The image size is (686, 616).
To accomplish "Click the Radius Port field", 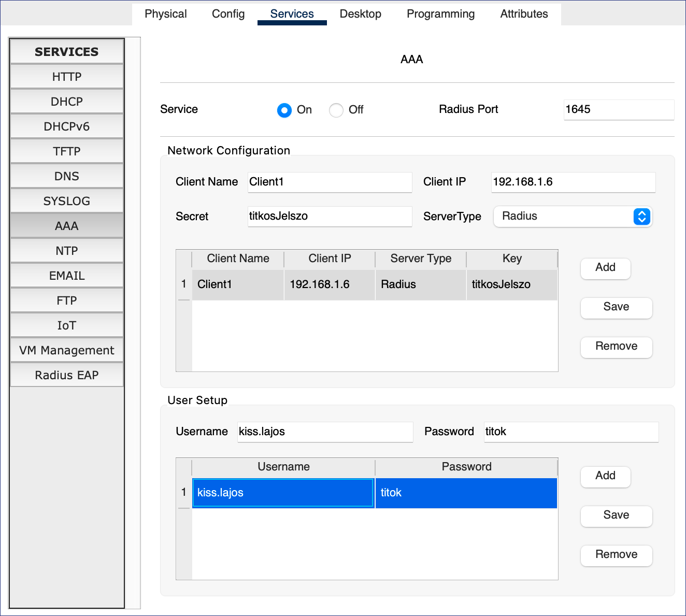I will (x=619, y=109).
